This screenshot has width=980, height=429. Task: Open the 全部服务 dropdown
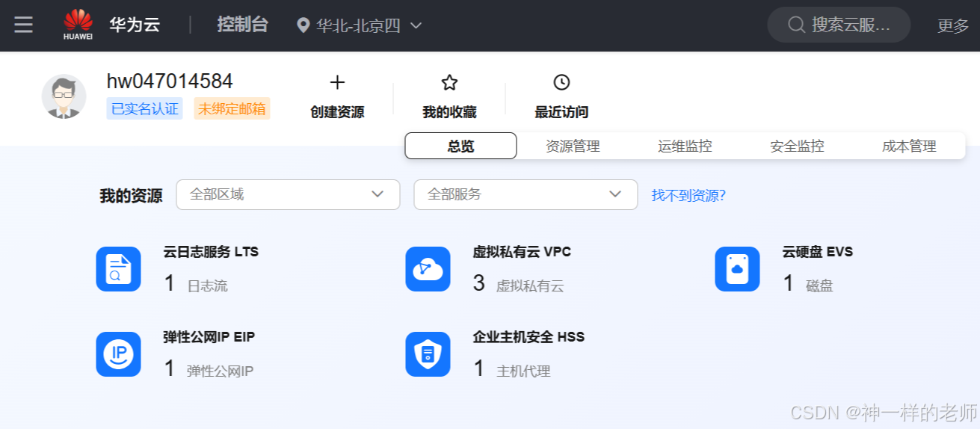[x=526, y=194]
